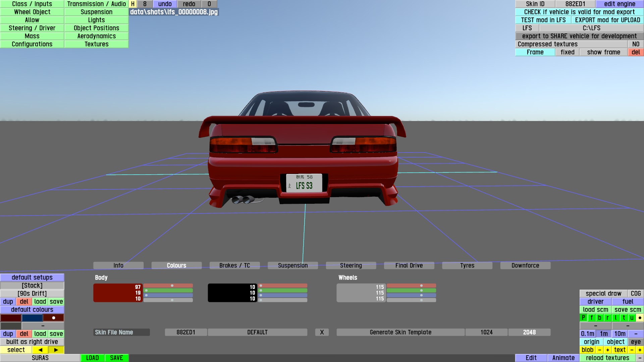Toggle the P special draw button
This screenshot has width=644, height=362.
(x=584, y=318)
